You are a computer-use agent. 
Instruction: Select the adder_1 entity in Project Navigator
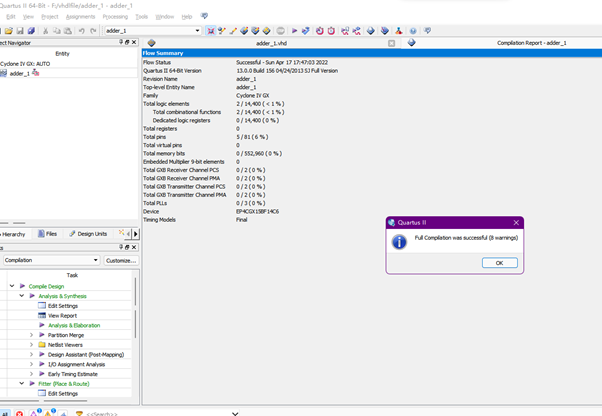tap(19, 73)
